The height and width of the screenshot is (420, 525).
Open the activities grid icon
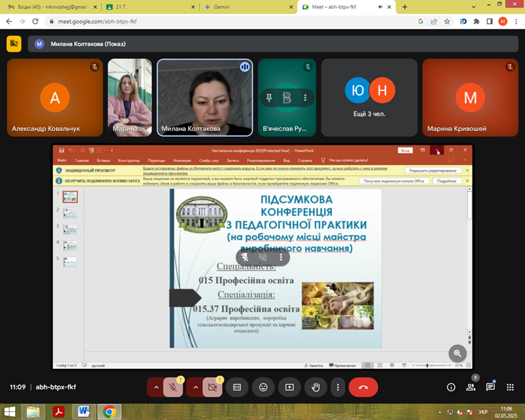click(510, 387)
